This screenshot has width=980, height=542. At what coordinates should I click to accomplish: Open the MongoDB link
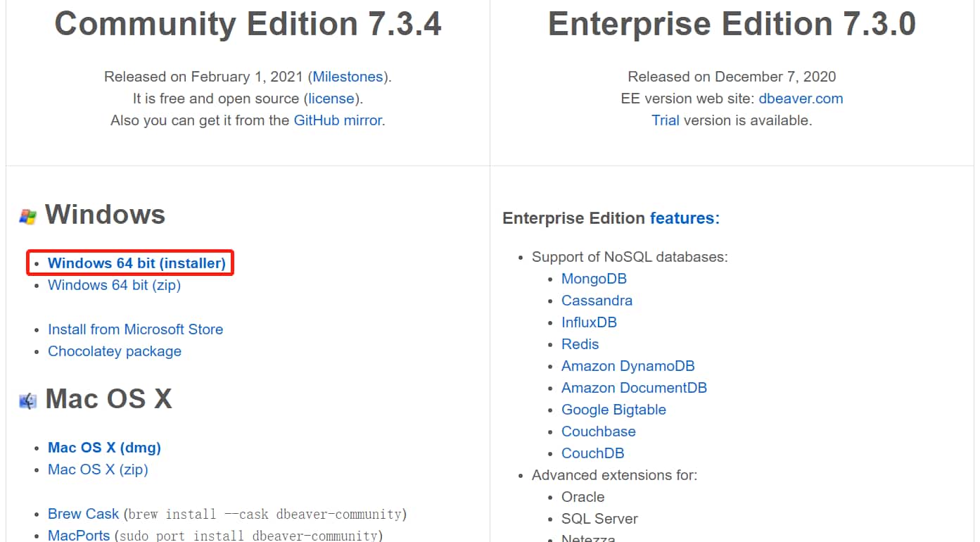(x=594, y=279)
